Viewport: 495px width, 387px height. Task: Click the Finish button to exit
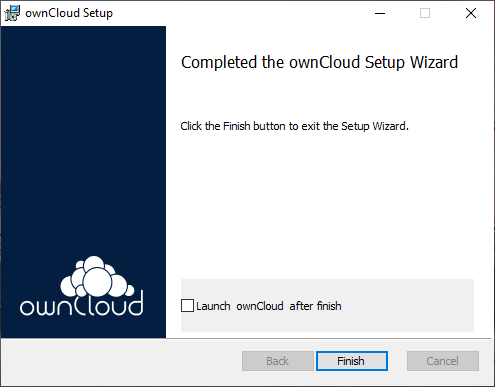coord(352,361)
